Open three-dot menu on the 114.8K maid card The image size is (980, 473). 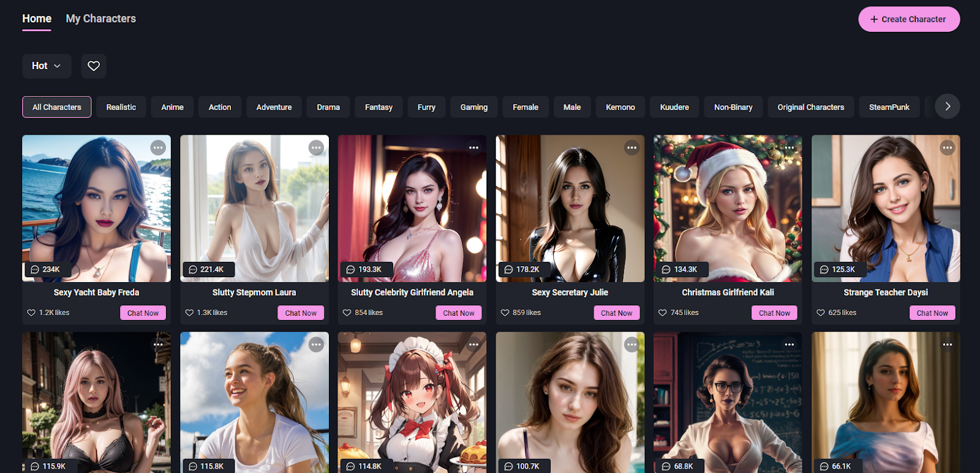point(474,345)
